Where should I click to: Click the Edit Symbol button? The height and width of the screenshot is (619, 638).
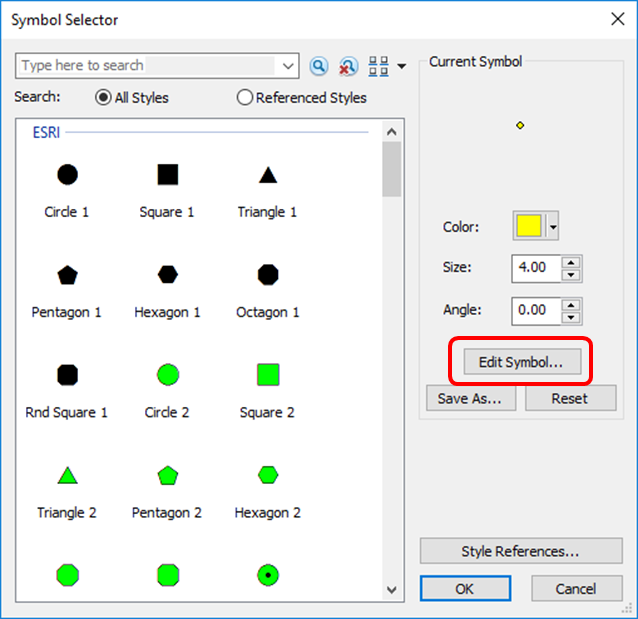click(521, 362)
